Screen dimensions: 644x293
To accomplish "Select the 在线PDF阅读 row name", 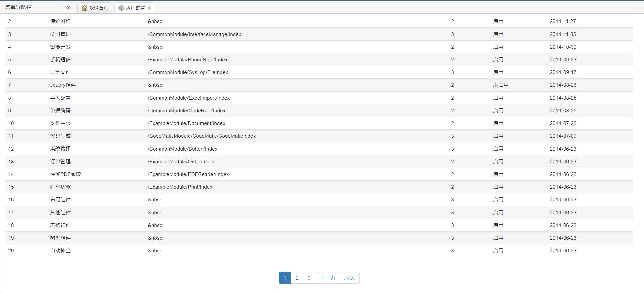I will point(66,174).
